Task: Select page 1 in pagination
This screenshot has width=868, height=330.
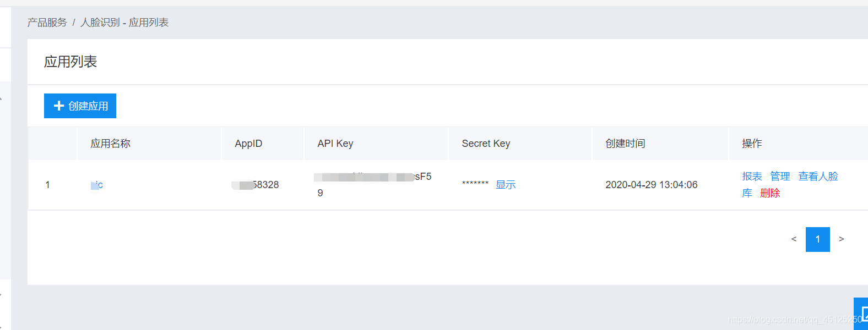Action: coord(817,239)
